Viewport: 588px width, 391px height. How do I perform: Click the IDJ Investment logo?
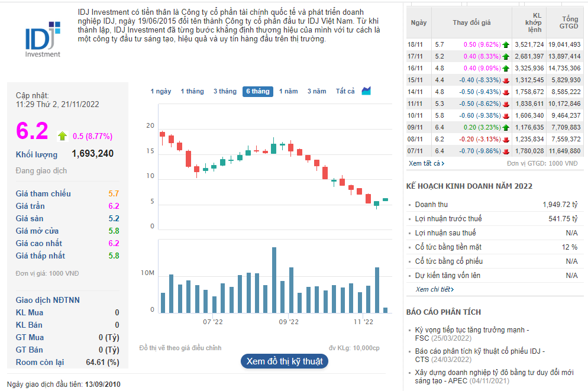pyautogui.click(x=43, y=40)
